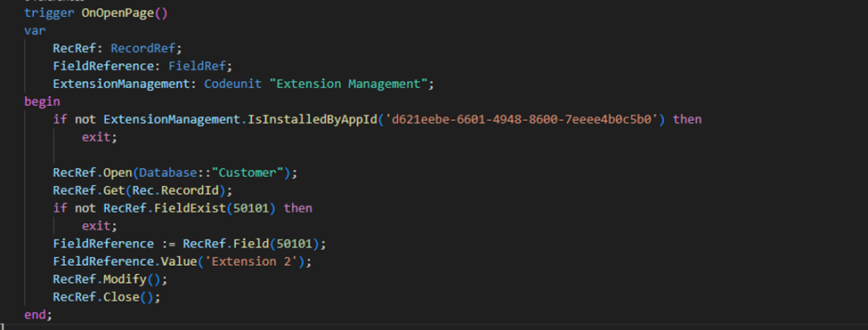Click the OnOpenPage trigger name
Image resolution: width=868 pixels, height=330 pixels.
[x=118, y=12]
